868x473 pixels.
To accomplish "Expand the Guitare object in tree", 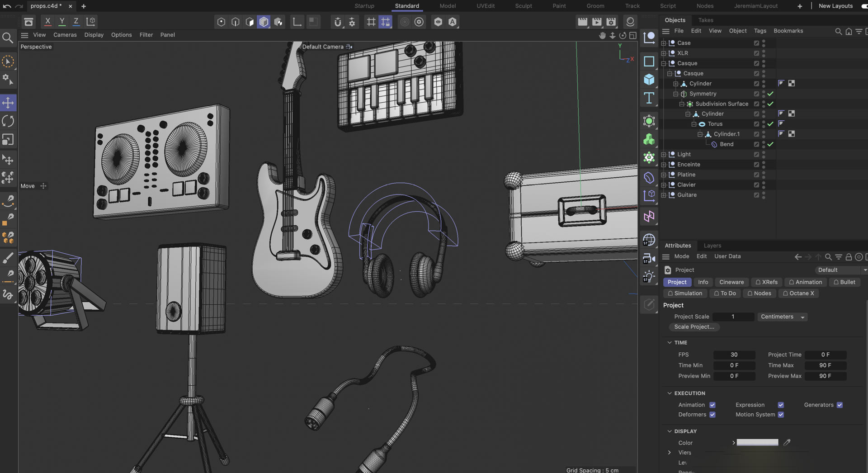I will (664, 195).
